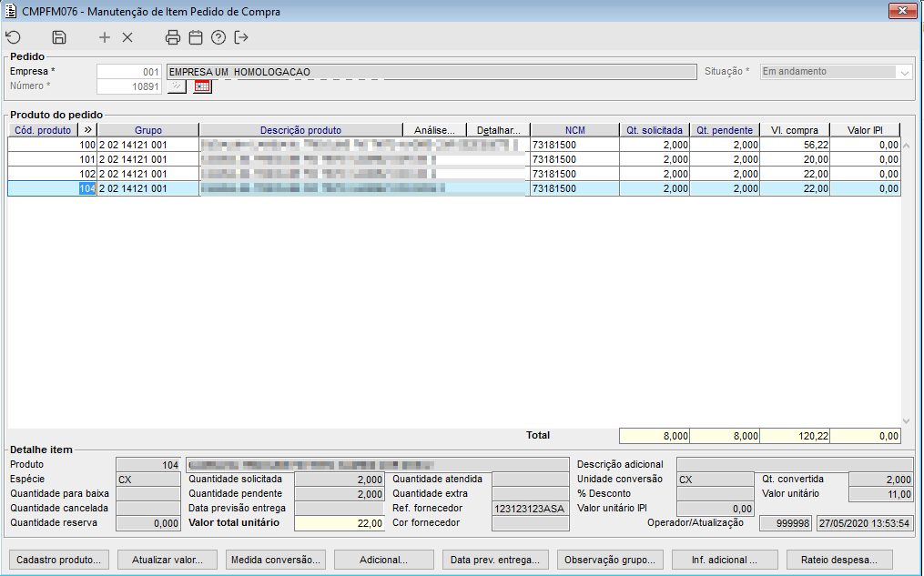The image size is (924, 576).
Task: Click Atualizar valor... button
Action: (x=168, y=560)
